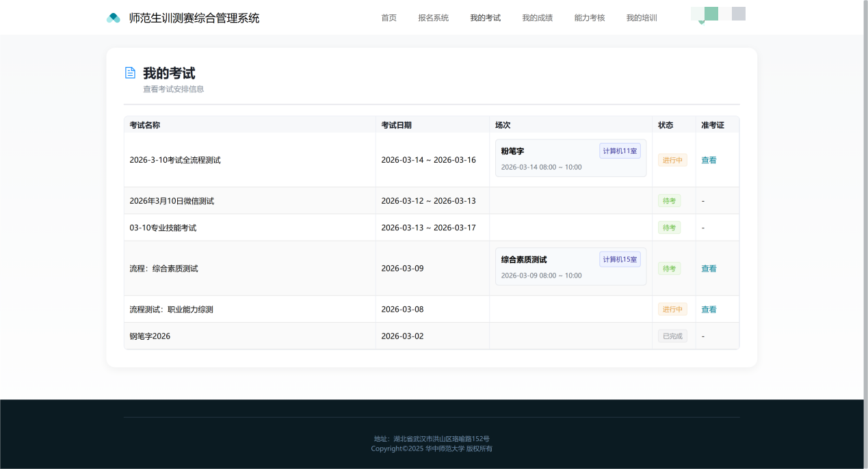Click the Copyright©2025 华中师范大学 footer text
This screenshot has height=469, width=868.
click(432, 448)
